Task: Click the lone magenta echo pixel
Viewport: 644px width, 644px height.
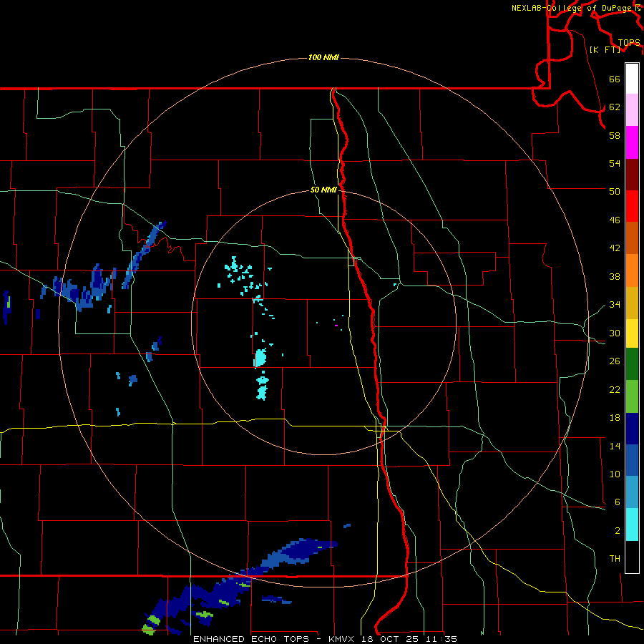Action: [x=336, y=326]
